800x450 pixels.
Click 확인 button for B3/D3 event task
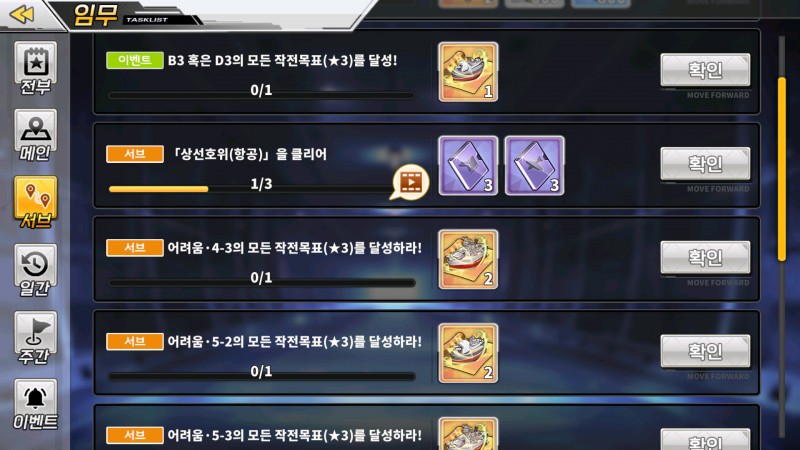[x=705, y=70]
